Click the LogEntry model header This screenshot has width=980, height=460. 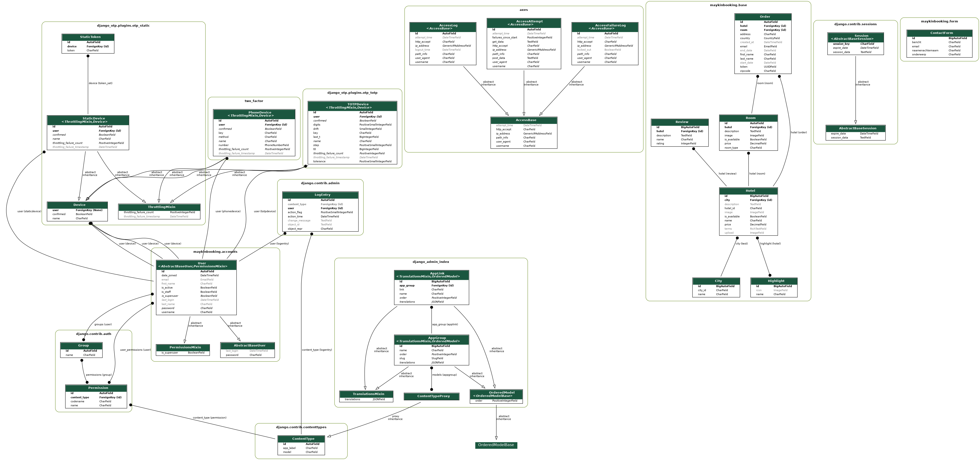(x=320, y=195)
